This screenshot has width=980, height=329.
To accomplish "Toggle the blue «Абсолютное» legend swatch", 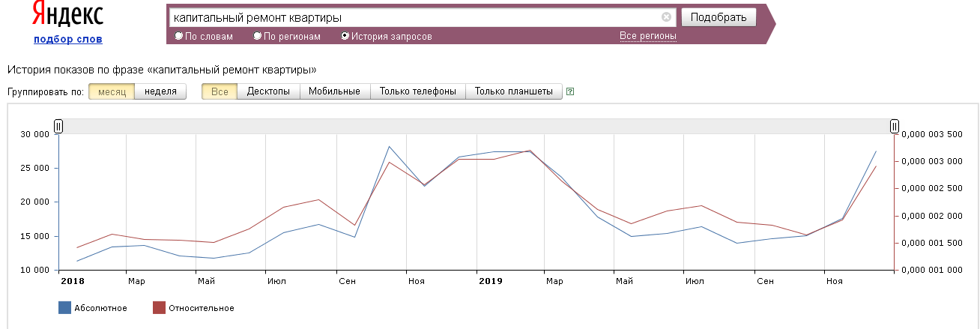I will point(64,308).
